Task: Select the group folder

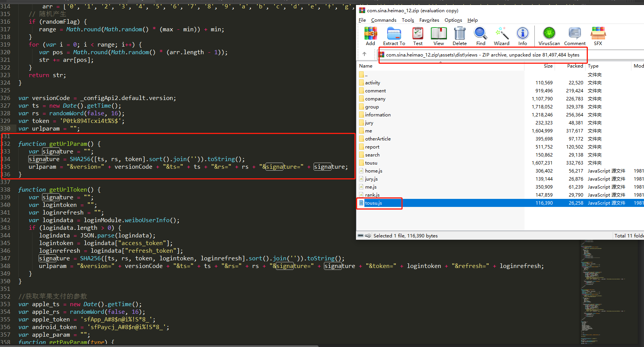Action: point(500,107)
